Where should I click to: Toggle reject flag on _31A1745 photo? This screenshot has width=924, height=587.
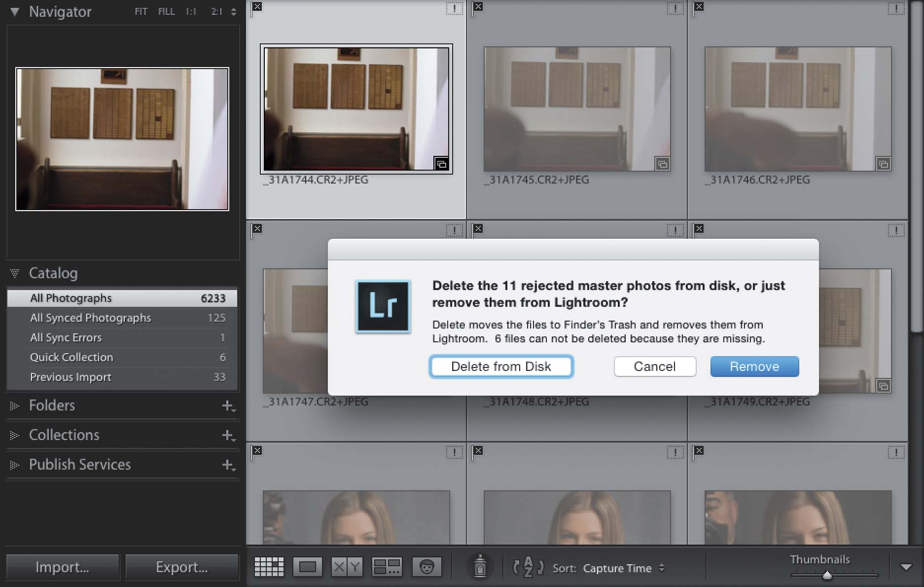coord(477,8)
